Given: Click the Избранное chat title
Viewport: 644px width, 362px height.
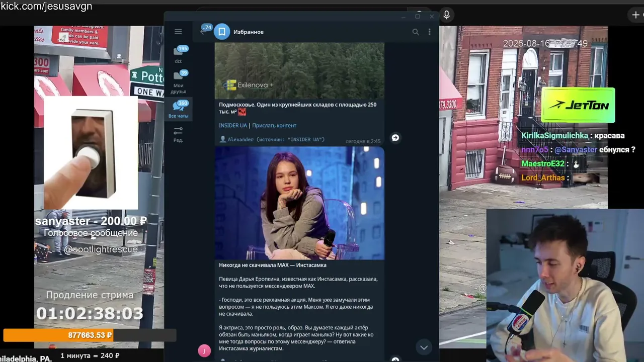Looking at the screenshot, I should click(x=249, y=32).
